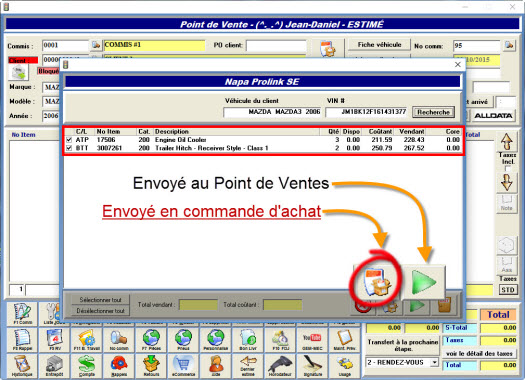
Task: Open the YouTube GEM-MEC icon
Action: point(312,340)
